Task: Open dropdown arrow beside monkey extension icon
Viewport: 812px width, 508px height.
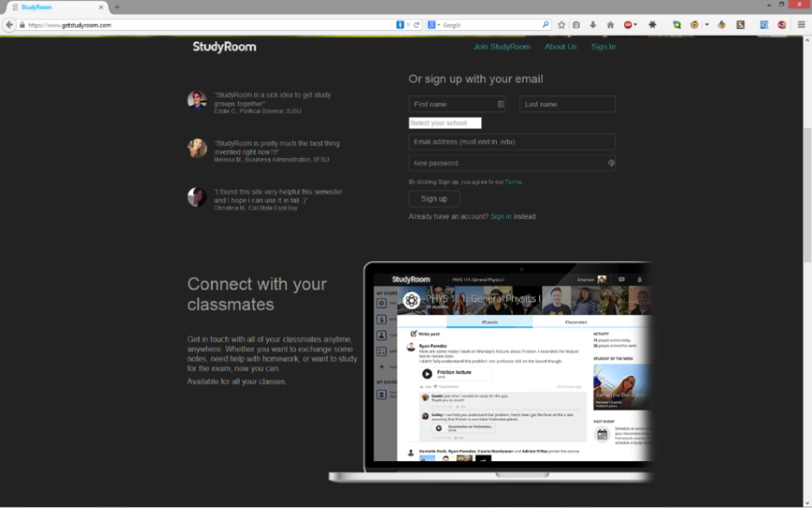Action: pyautogui.click(x=707, y=25)
